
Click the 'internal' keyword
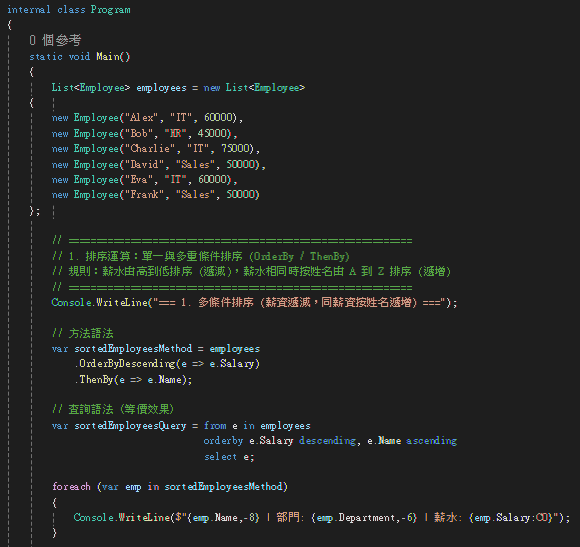[28, 10]
